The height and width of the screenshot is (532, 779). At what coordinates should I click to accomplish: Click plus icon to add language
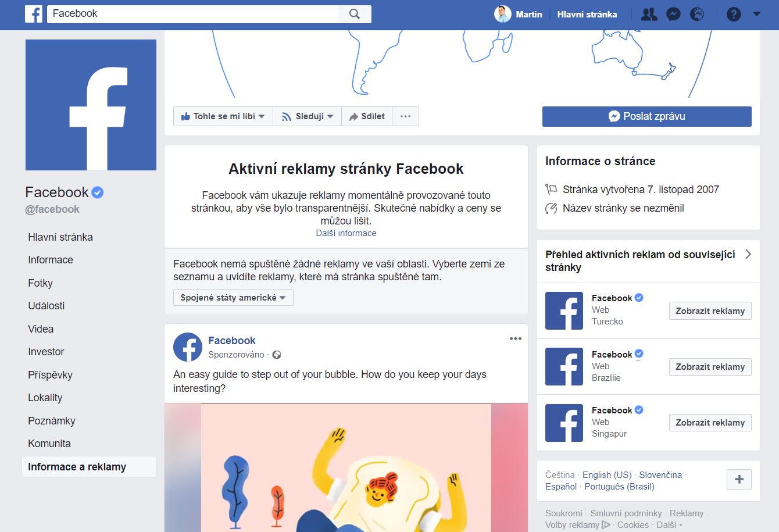click(x=739, y=480)
